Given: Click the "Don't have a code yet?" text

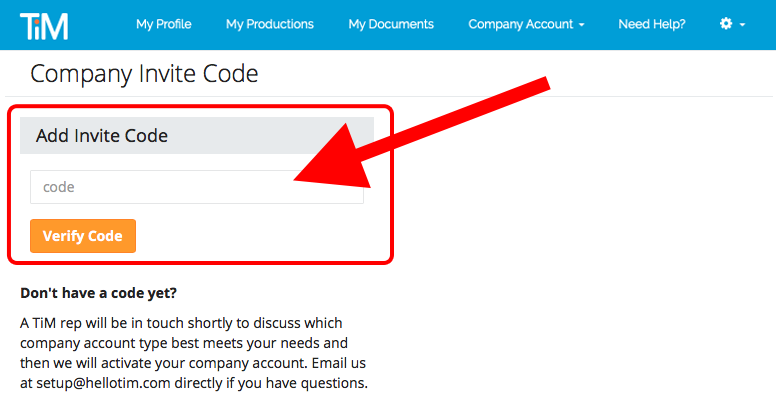Looking at the screenshot, I should 98,293.
